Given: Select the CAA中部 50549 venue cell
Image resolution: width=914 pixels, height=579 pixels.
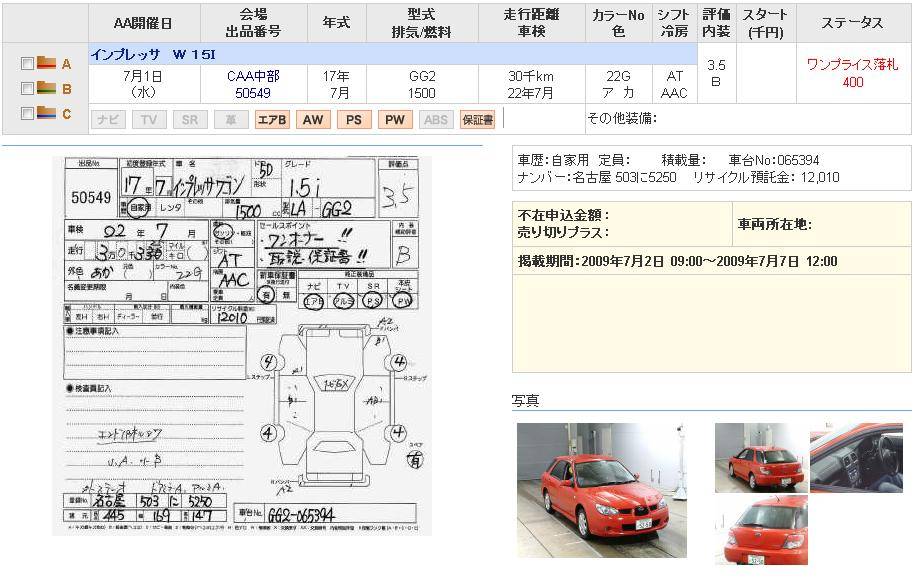Looking at the screenshot, I should pos(254,84).
